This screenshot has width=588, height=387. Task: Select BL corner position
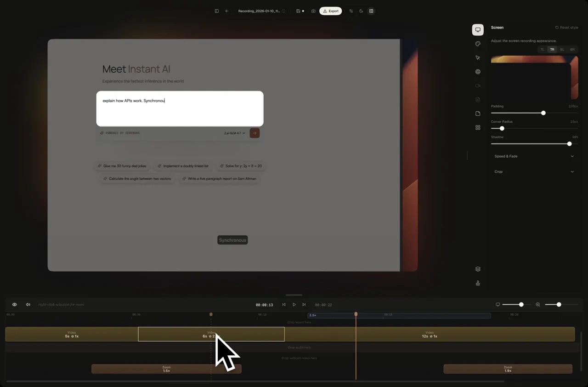click(x=562, y=50)
